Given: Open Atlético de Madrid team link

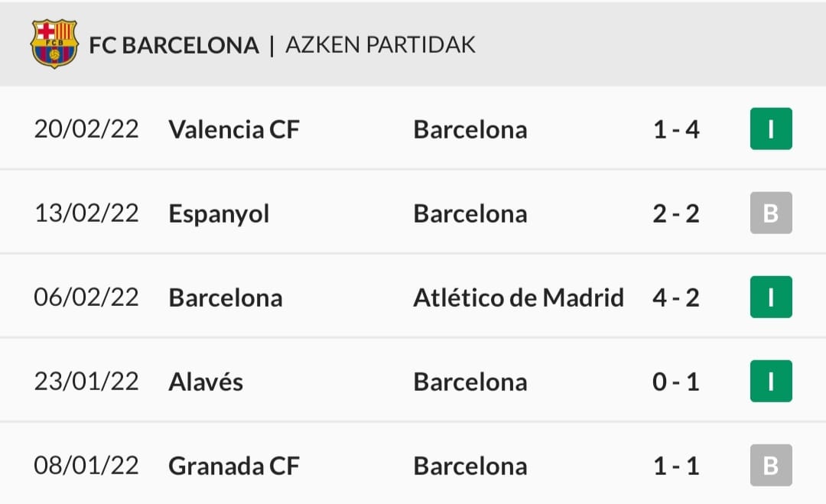Looking at the screenshot, I should [519, 298].
